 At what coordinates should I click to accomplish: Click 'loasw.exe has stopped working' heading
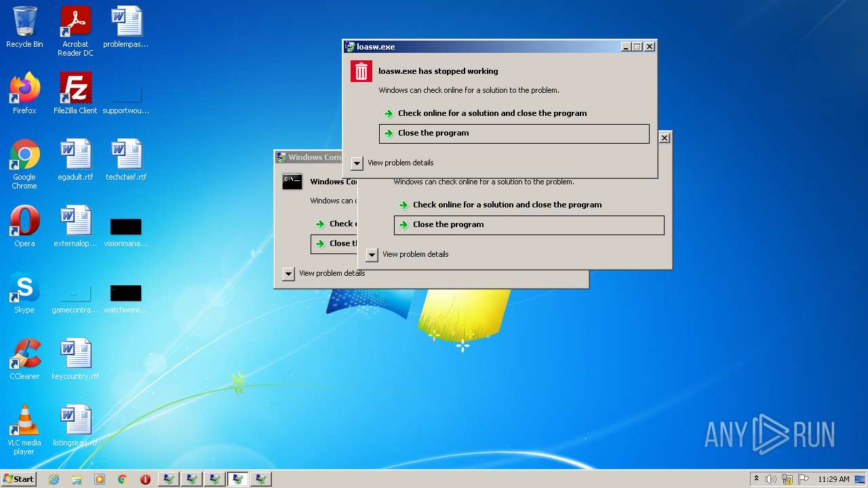pyautogui.click(x=438, y=71)
